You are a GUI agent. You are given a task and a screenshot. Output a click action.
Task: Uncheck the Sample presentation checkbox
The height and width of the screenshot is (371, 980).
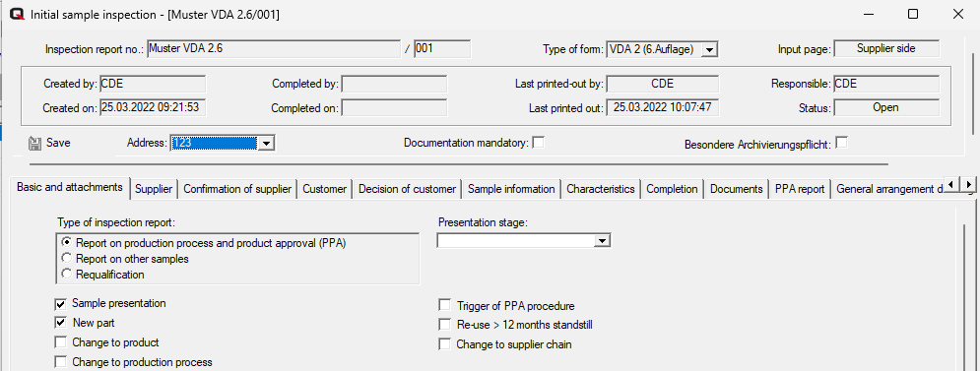coord(61,304)
